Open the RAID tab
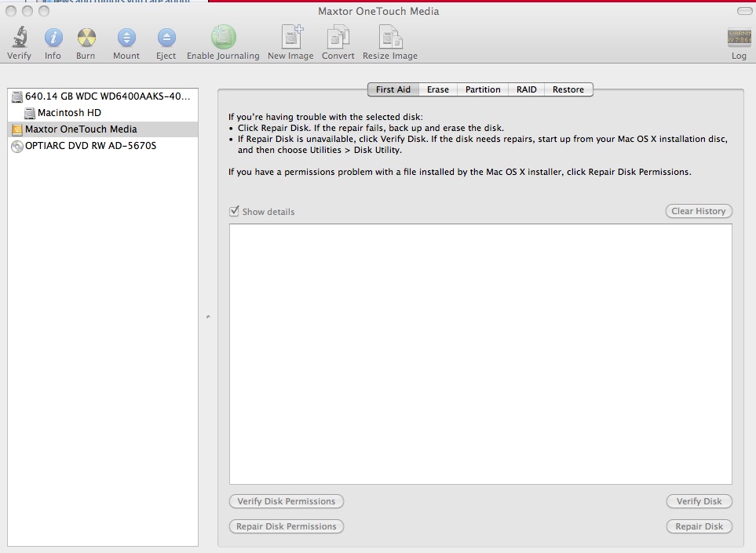Viewport: 756px width, 553px height. pos(527,89)
